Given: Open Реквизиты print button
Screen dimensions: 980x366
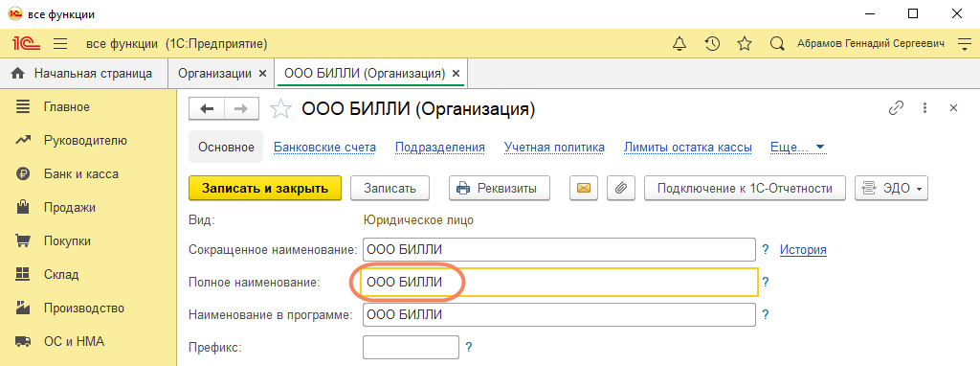Looking at the screenshot, I should tap(500, 188).
